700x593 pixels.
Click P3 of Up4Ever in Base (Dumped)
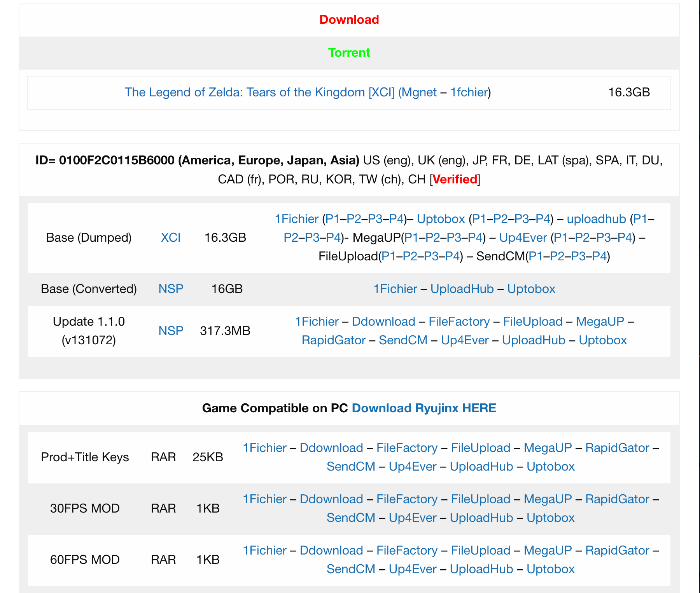click(604, 237)
